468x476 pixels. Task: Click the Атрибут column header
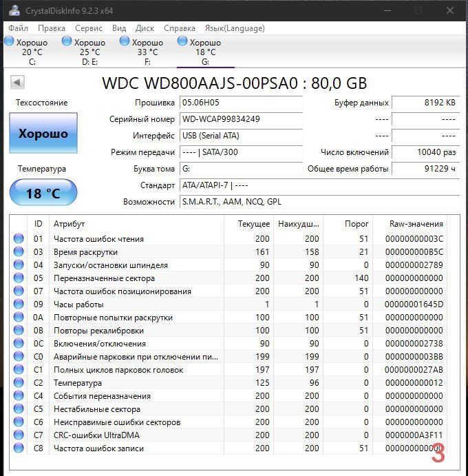click(136, 224)
